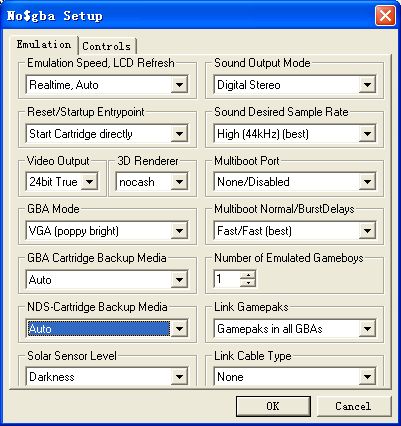The width and height of the screenshot is (401, 426).
Task: Click the 'VGA (poppy bright)' value
Action: (74, 231)
